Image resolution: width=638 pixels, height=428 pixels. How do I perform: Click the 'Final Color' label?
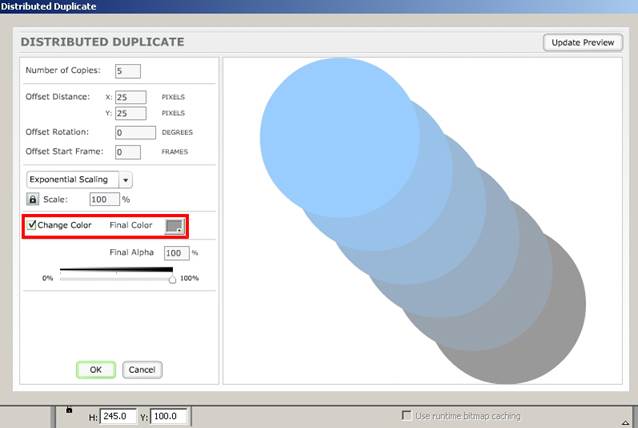coord(131,225)
